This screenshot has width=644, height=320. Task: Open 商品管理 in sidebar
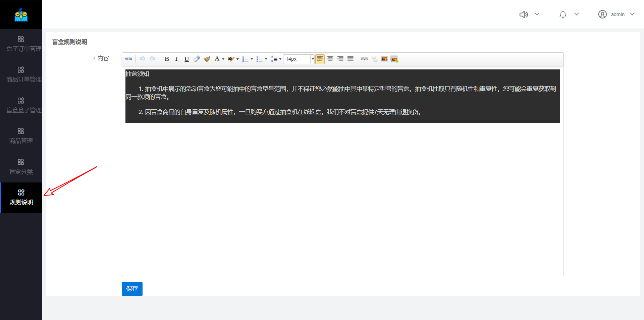pos(21,136)
